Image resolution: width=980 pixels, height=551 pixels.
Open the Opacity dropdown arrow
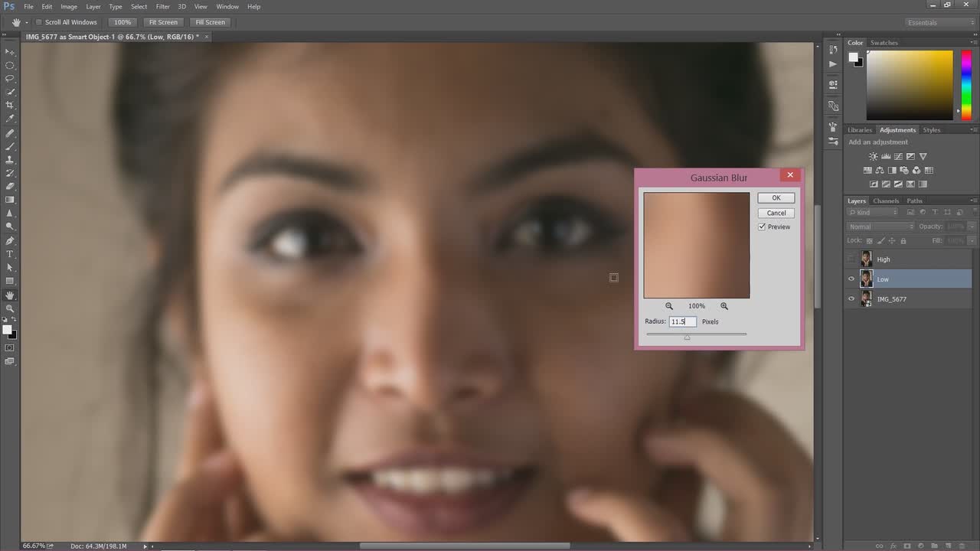[x=972, y=227]
